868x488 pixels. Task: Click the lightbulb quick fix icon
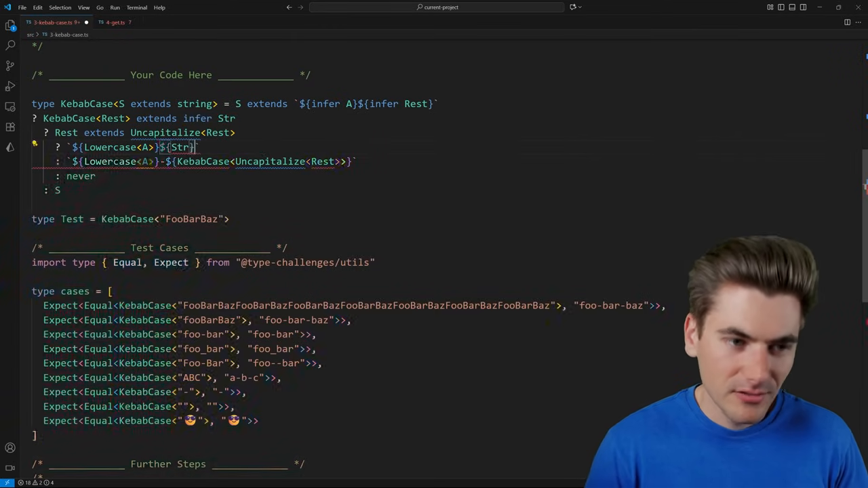coord(35,144)
